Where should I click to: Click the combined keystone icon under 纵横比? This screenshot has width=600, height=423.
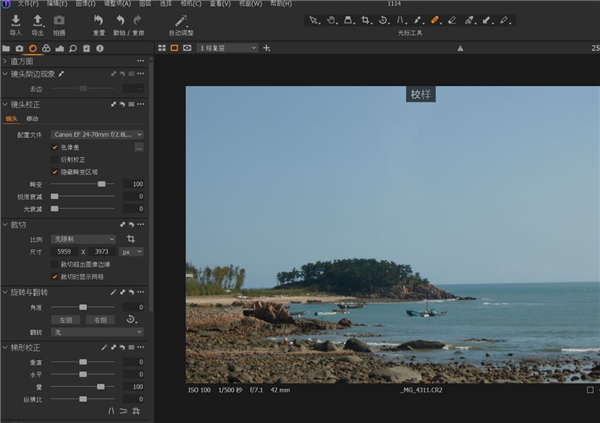tap(136, 411)
